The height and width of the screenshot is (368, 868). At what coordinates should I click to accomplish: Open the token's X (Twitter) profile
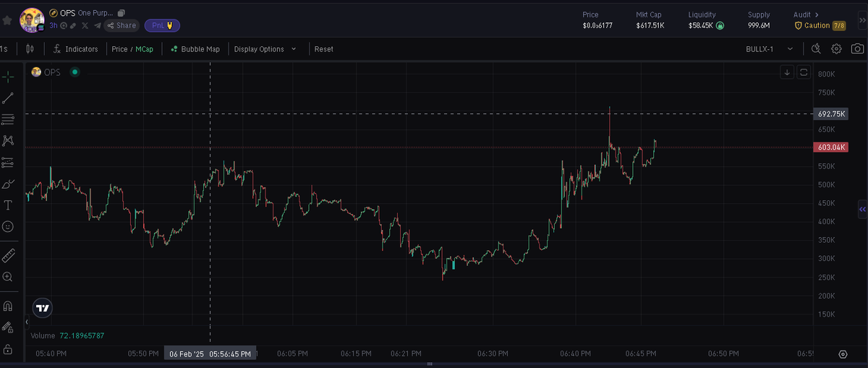coord(85,25)
